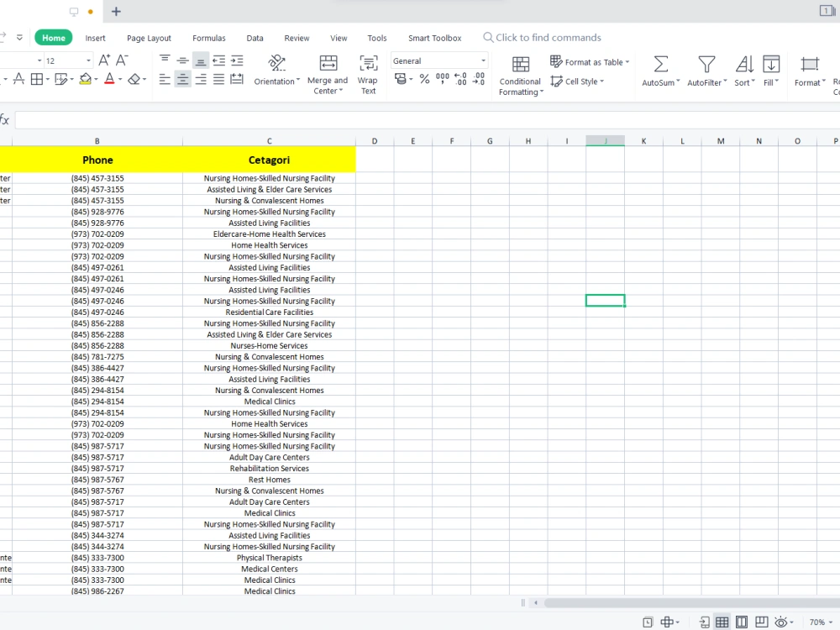Click the Increase Font Size icon
The width and height of the screenshot is (840, 630).
[x=104, y=60]
